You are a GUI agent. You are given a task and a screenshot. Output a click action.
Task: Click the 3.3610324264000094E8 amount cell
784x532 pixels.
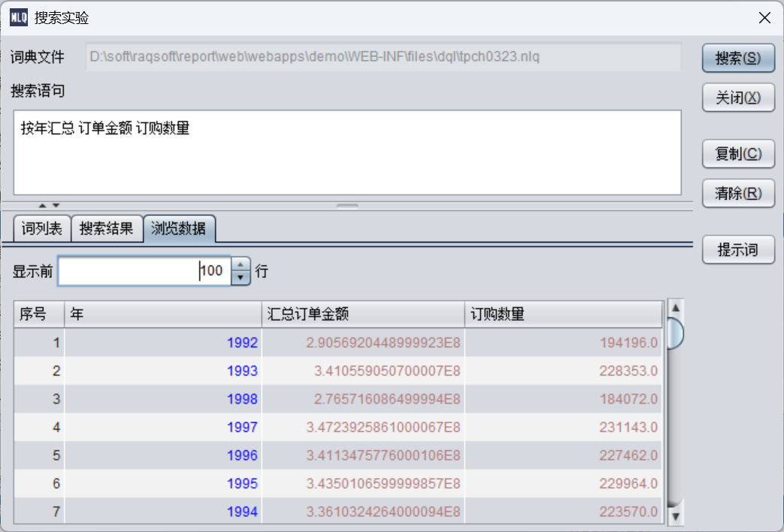click(x=363, y=511)
